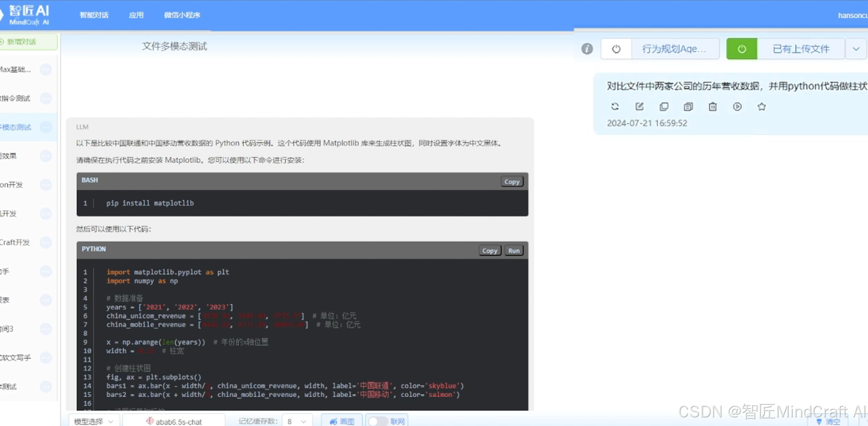Open the more menu for the 效果 chat
This screenshot has height=426, width=868.
pos(46,156)
